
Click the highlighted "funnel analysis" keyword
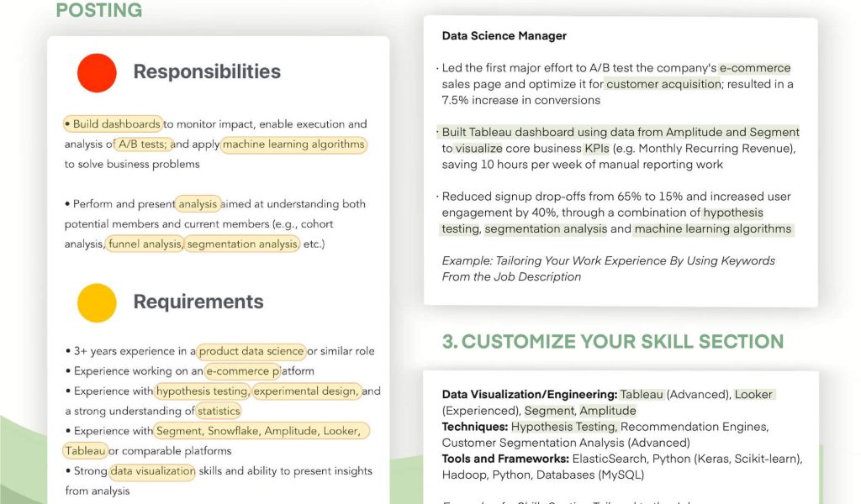[x=145, y=244]
